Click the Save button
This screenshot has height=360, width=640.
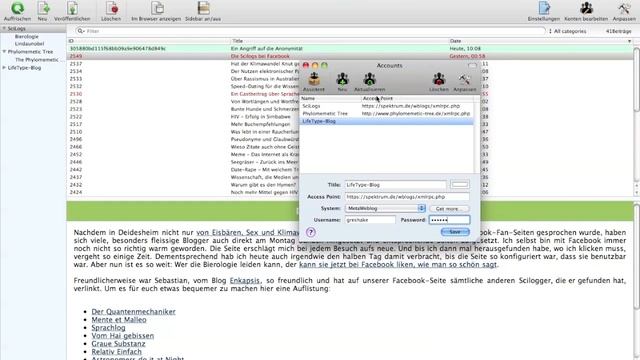(455, 232)
